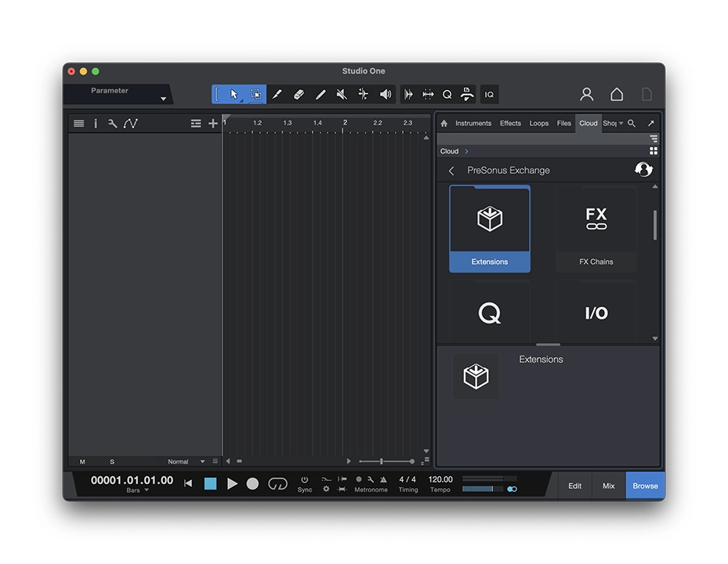Show automation with the curve icon
728x564 pixels.
click(130, 123)
